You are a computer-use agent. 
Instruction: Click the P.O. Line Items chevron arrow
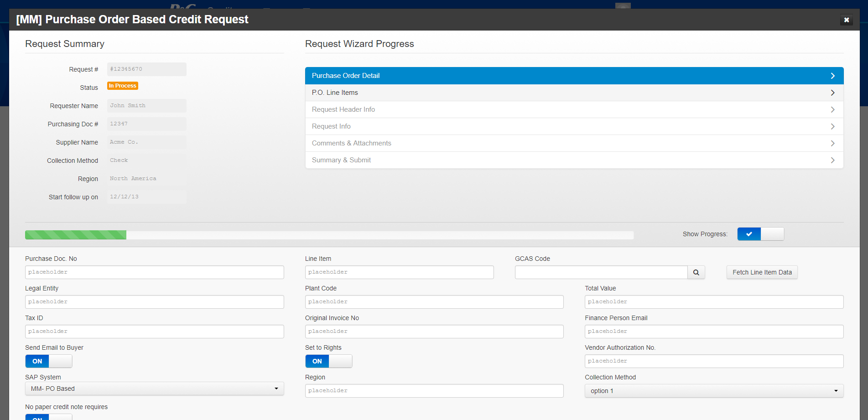[x=832, y=93]
